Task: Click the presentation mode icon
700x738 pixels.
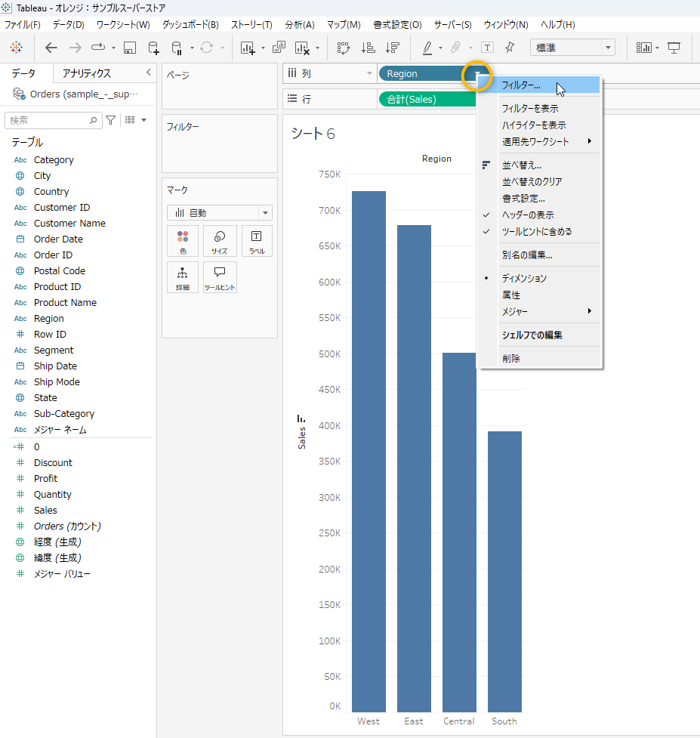Action: [674, 48]
